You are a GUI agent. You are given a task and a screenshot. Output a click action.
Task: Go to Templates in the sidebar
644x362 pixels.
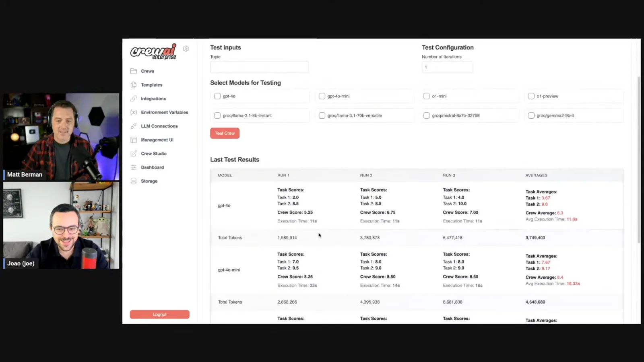152,85
